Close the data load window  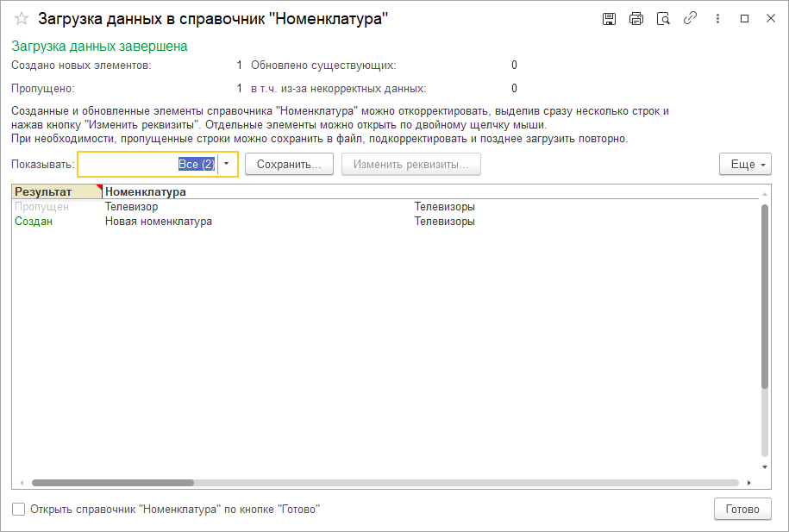click(770, 19)
